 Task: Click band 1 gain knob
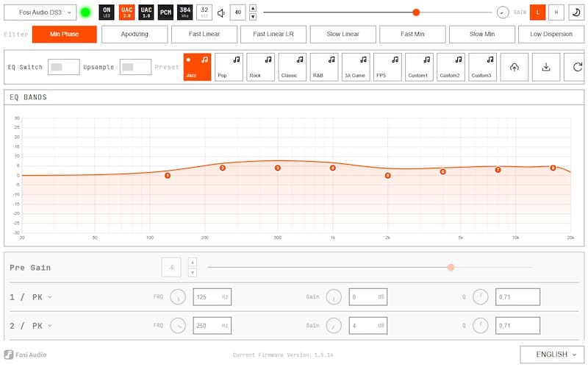pyautogui.click(x=334, y=297)
